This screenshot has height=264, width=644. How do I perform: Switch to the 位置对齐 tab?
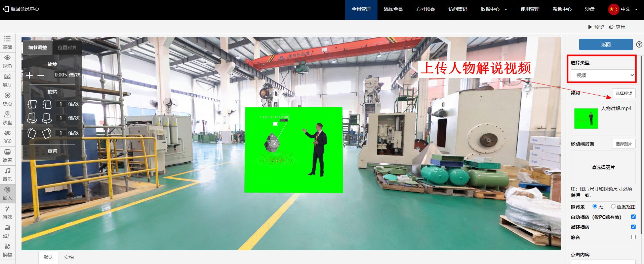click(x=67, y=47)
